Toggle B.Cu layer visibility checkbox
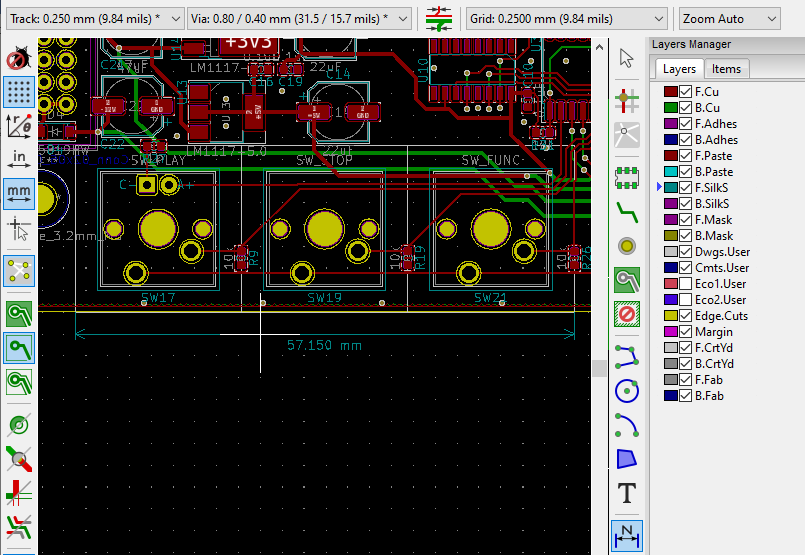This screenshot has height=555, width=805. (x=685, y=108)
